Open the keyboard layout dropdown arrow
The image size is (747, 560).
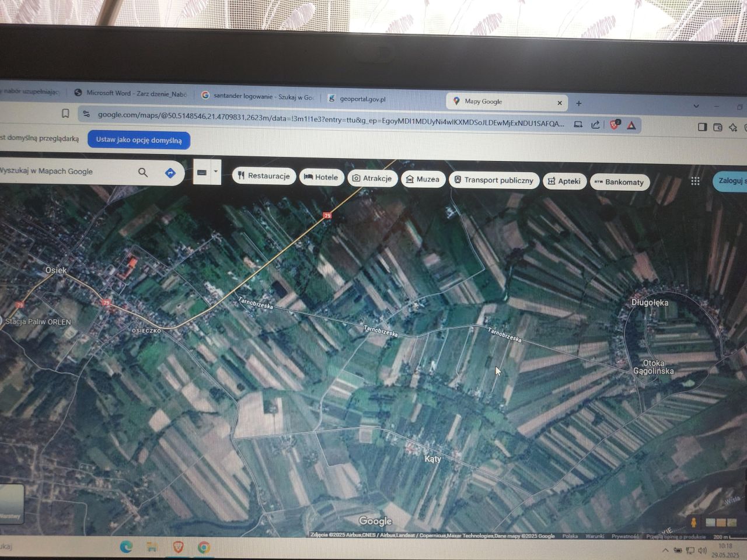click(215, 172)
